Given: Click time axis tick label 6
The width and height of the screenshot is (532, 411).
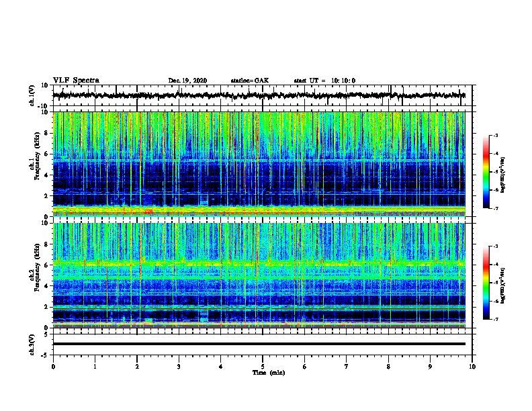Looking at the screenshot, I should click(304, 367).
